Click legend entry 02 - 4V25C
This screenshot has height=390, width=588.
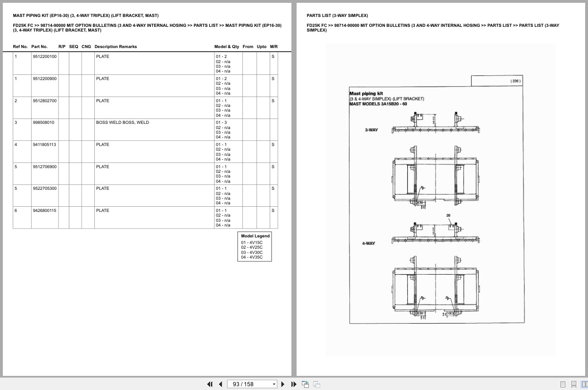point(252,247)
